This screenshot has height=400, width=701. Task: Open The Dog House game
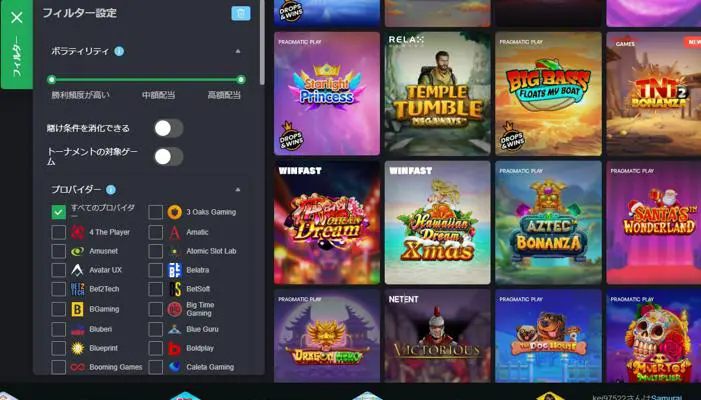click(x=549, y=336)
